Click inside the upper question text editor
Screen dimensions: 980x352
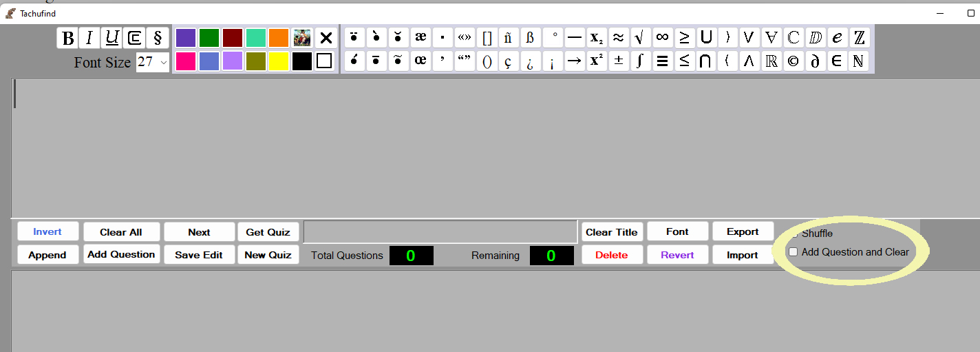[495, 148]
